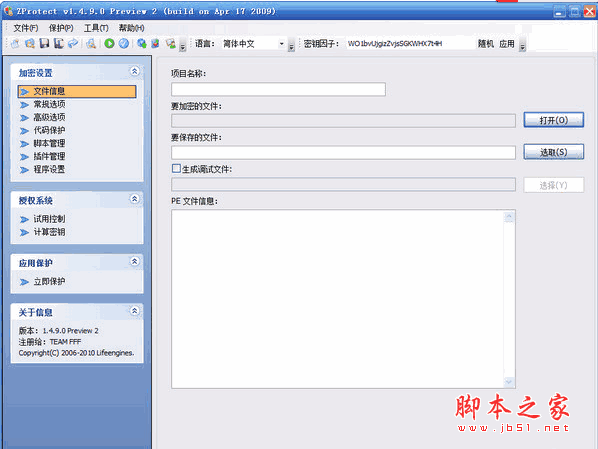Screen dimensions: 598x449
Task: Click the 版本: 1.4.9.0 Preview 2 text
Action: 58,331
